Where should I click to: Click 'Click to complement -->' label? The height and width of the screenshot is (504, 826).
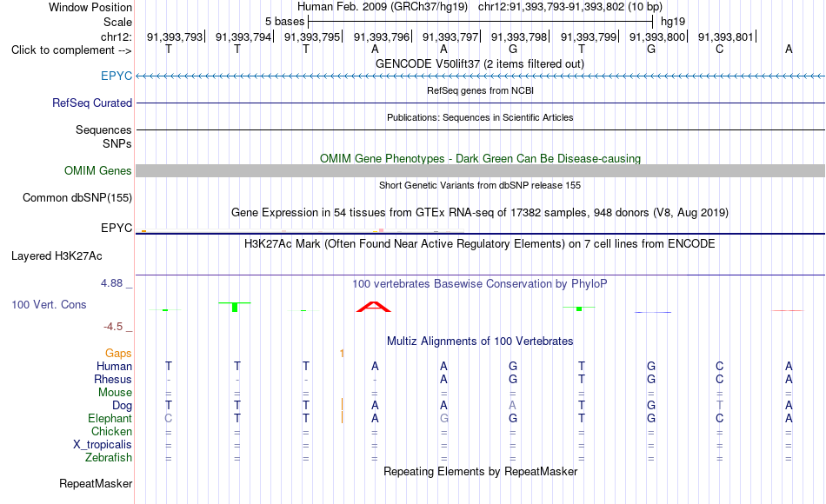pos(71,50)
